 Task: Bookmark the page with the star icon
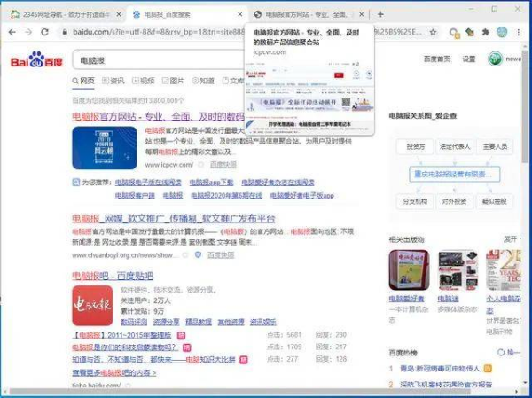tap(433, 32)
